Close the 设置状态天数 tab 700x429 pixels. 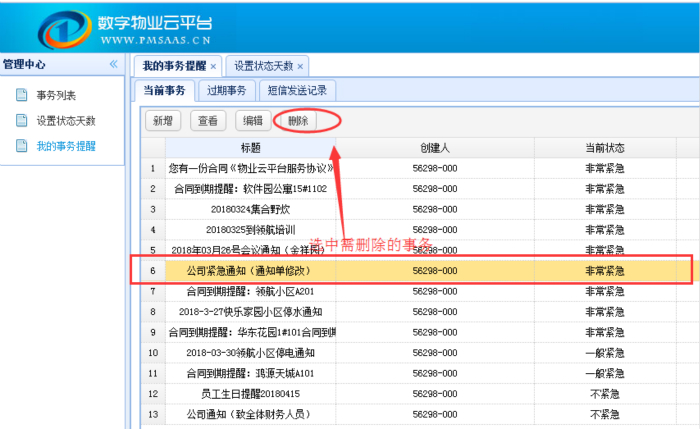(x=300, y=66)
